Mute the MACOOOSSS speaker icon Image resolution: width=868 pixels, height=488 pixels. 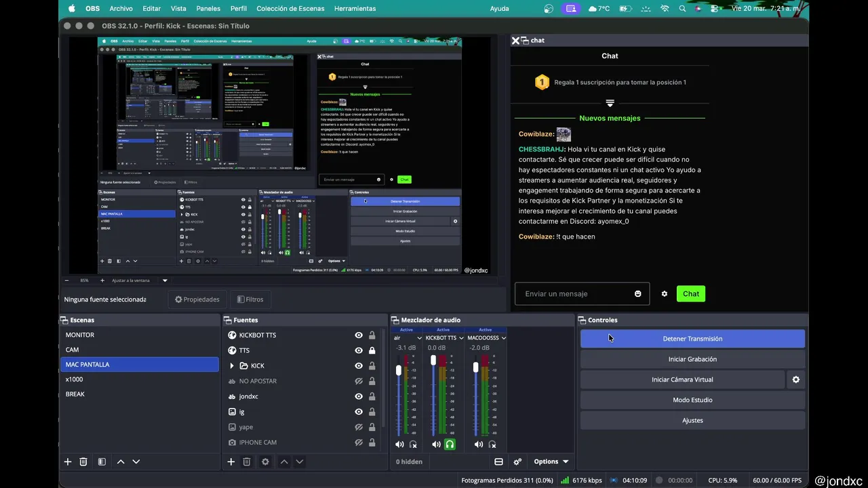pyautogui.click(x=479, y=445)
